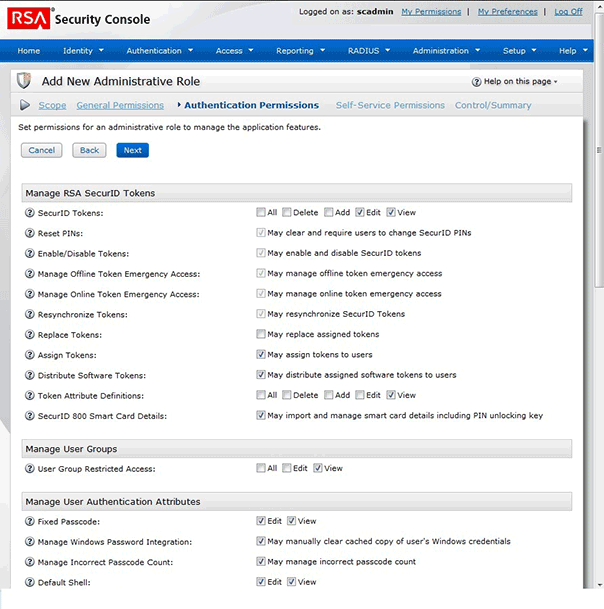The width and height of the screenshot is (604, 609).
Task: Jump to Self-Service Permissions step
Action: tap(390, 105)
